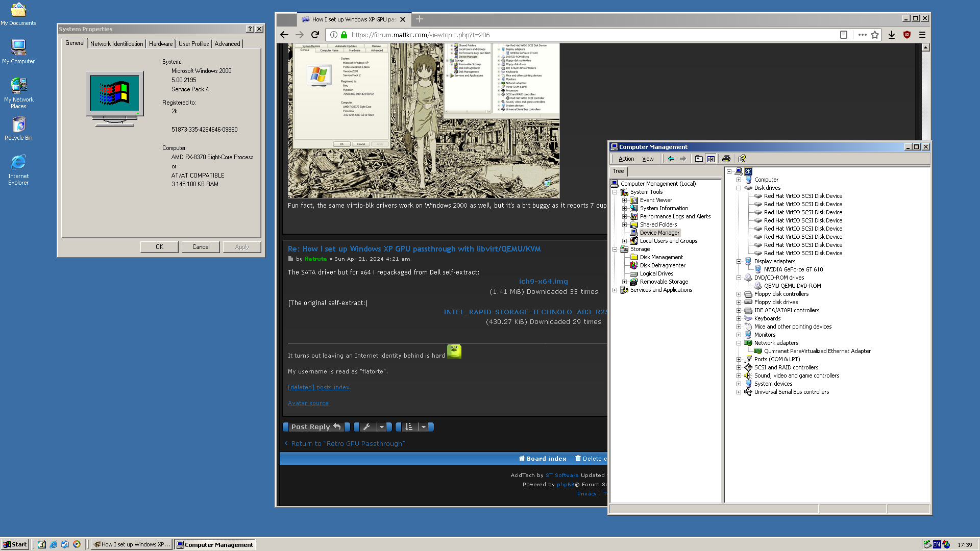Switch to the Advanced tab
Image resolution: width=980 pixels, height=551 pixels.
pos(227,44)
